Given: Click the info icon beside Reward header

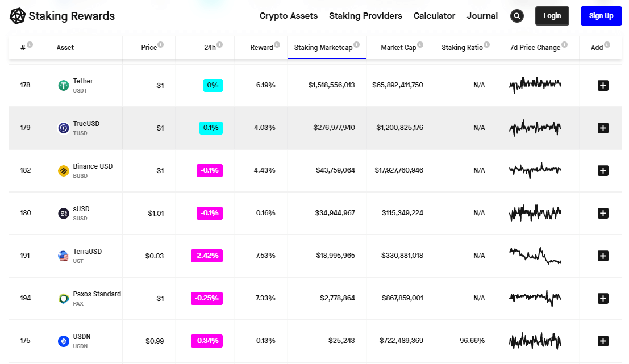Looking at the screenshot, I should [277, 44].
